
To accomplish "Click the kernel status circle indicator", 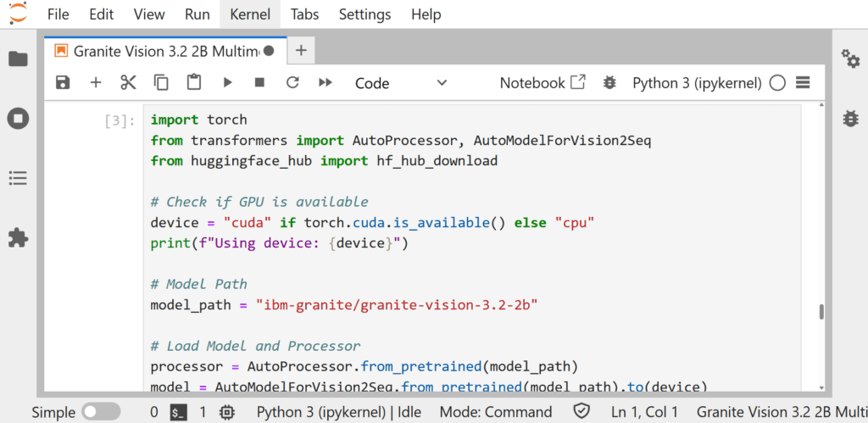I will (777, 83).
